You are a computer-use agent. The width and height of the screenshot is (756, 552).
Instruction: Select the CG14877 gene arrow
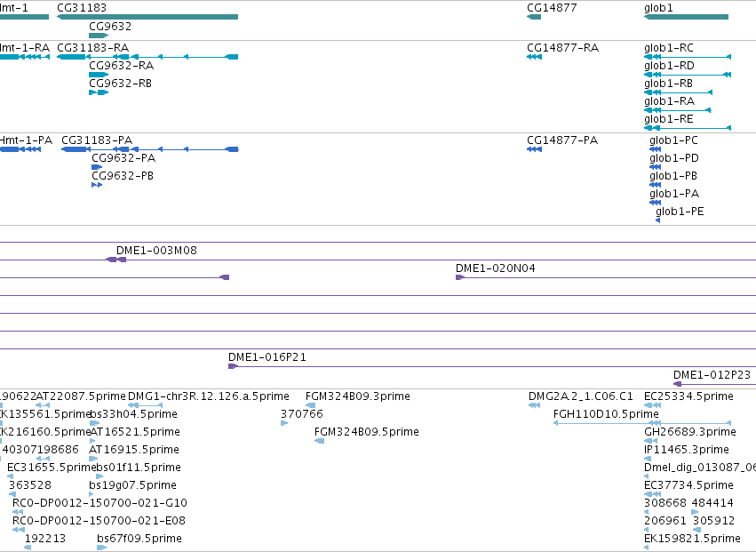point(534,17)
